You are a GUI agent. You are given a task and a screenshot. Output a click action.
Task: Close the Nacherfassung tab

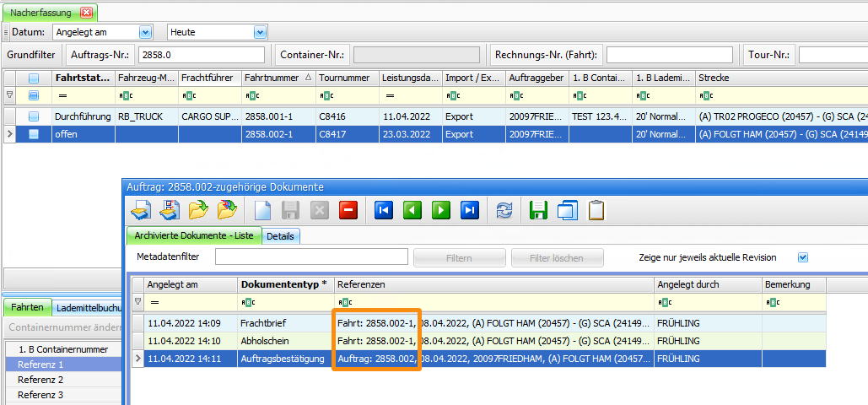pos(86,13)
